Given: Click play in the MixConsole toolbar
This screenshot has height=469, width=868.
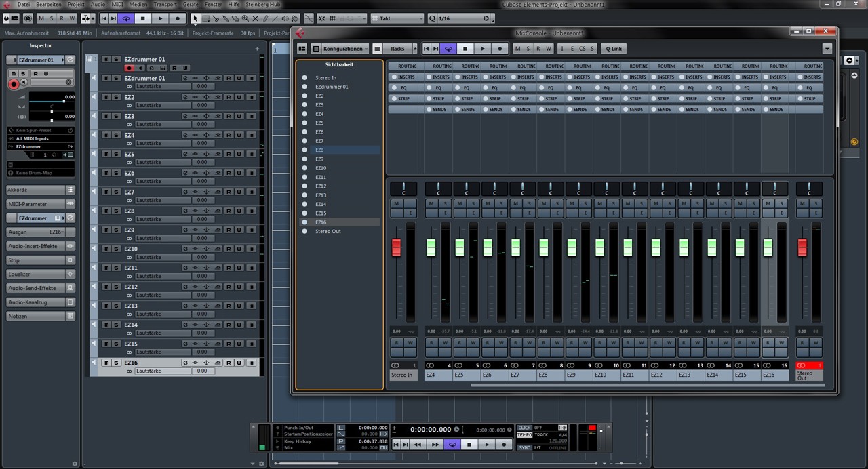Looking at the screenshot, I should [482, 49].
